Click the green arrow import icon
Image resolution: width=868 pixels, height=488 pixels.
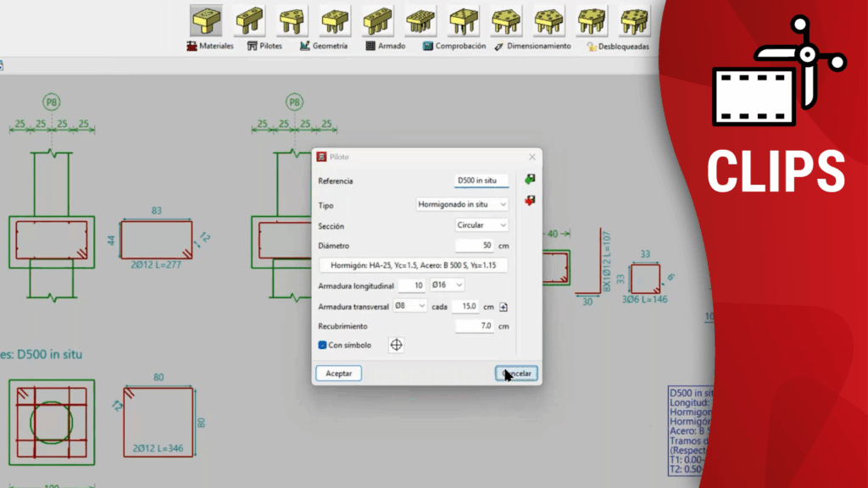[531, 180]
